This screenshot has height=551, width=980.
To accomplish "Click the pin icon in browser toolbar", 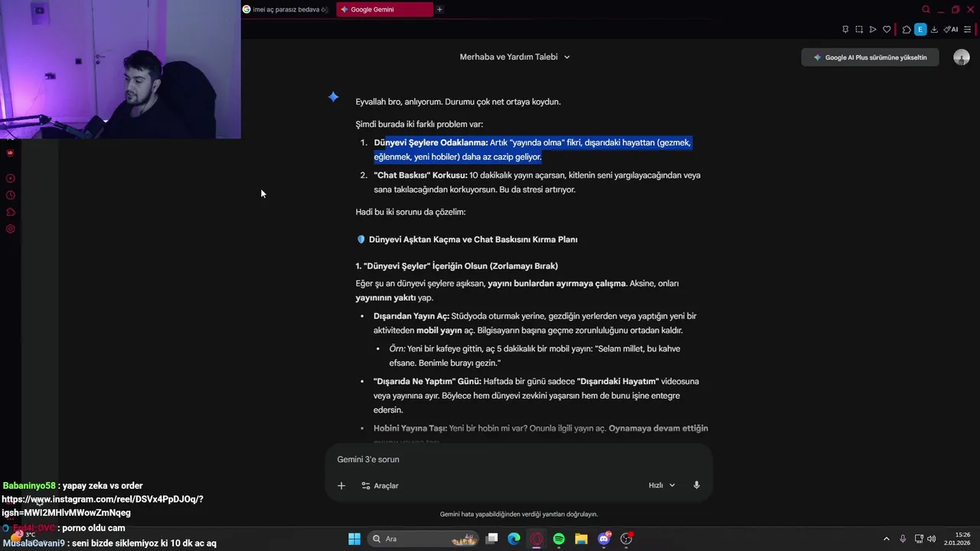I will tap(845, 29).
